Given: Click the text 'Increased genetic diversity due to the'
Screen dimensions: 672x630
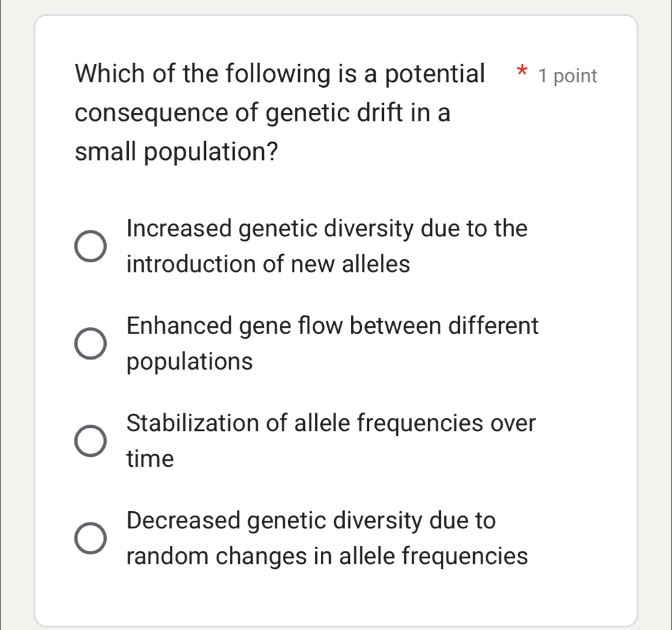Looking at the screenshot, I should (327, 229).
